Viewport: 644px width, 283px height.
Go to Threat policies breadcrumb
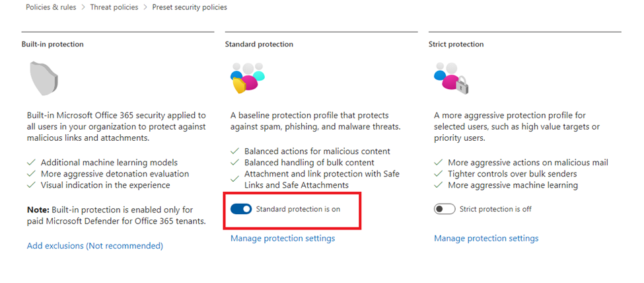coord(114,7)
